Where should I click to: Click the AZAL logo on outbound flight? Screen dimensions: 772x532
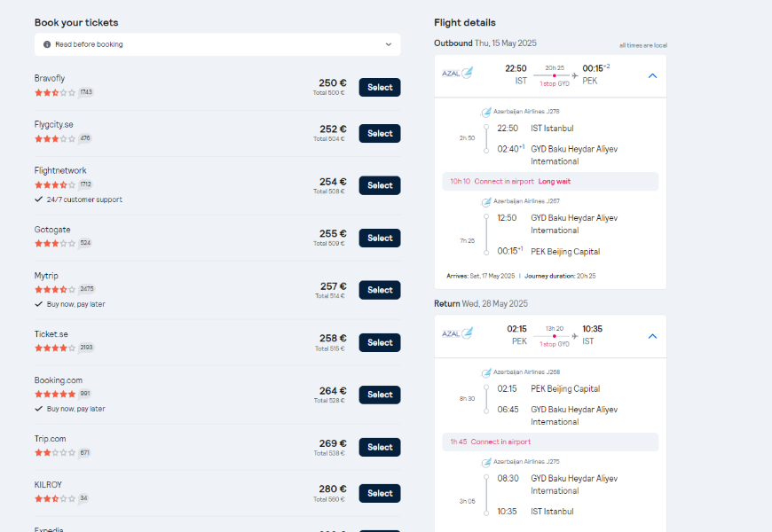pos(457,74)
